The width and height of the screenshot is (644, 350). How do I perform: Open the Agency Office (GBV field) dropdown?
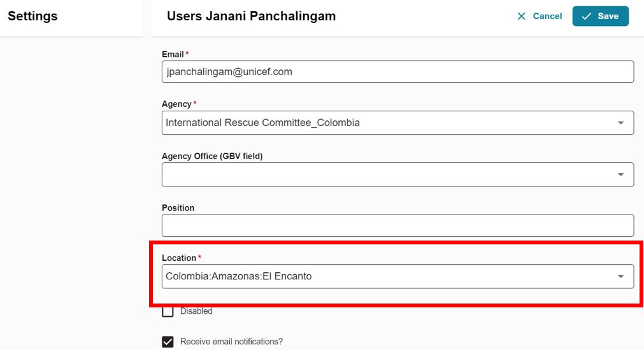coord(397,174)
